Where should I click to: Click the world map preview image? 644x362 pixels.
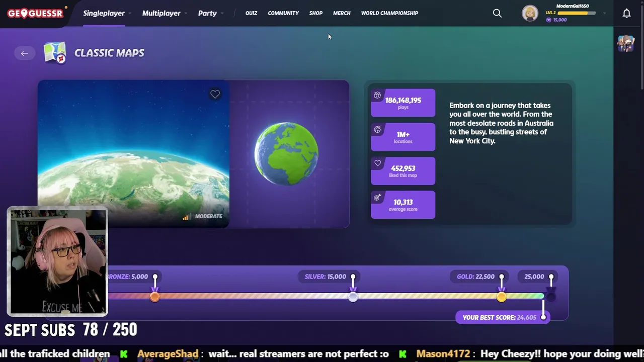(133, 153)
